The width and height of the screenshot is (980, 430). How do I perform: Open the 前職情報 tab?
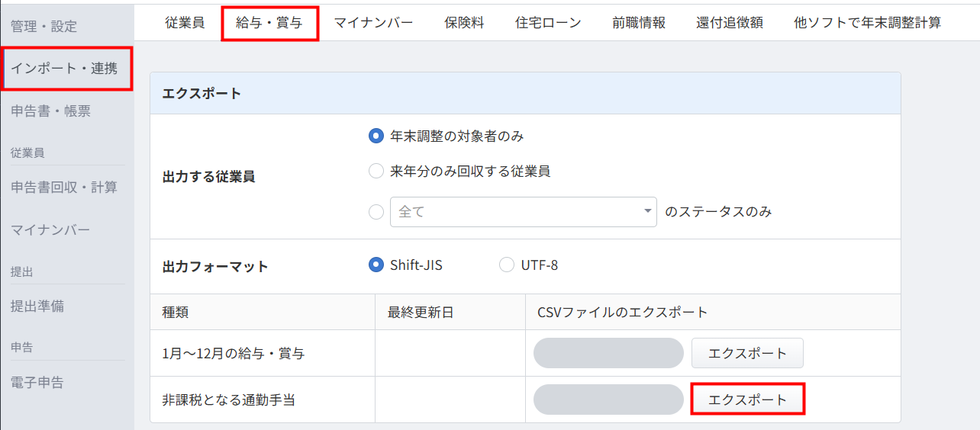click(x=639, y=23)
